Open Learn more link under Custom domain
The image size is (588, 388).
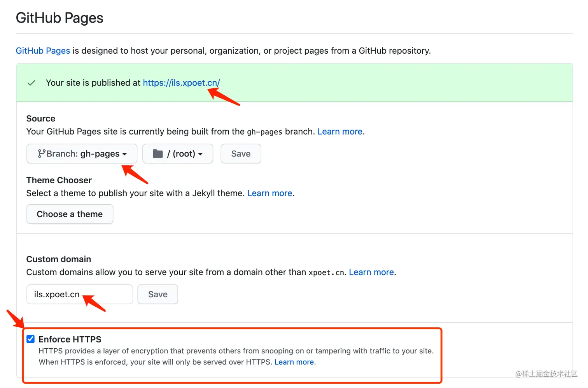(371, 272)
